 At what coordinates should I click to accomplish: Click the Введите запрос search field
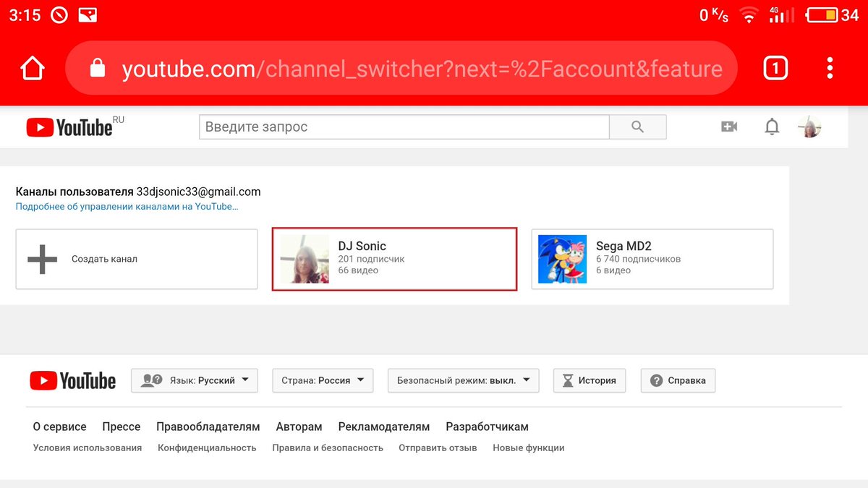click(x=404, y=127)
